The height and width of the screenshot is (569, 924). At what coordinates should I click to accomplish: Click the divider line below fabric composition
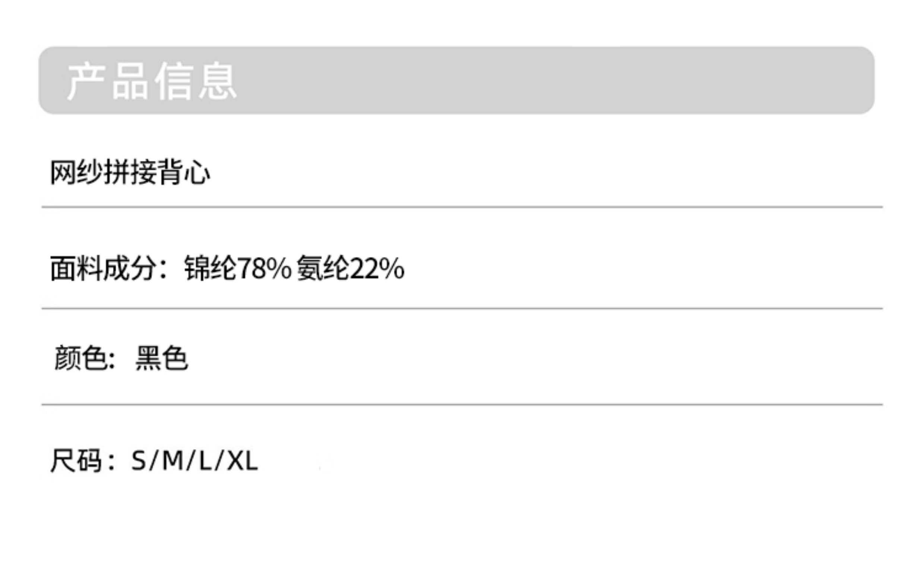[462, 309]
